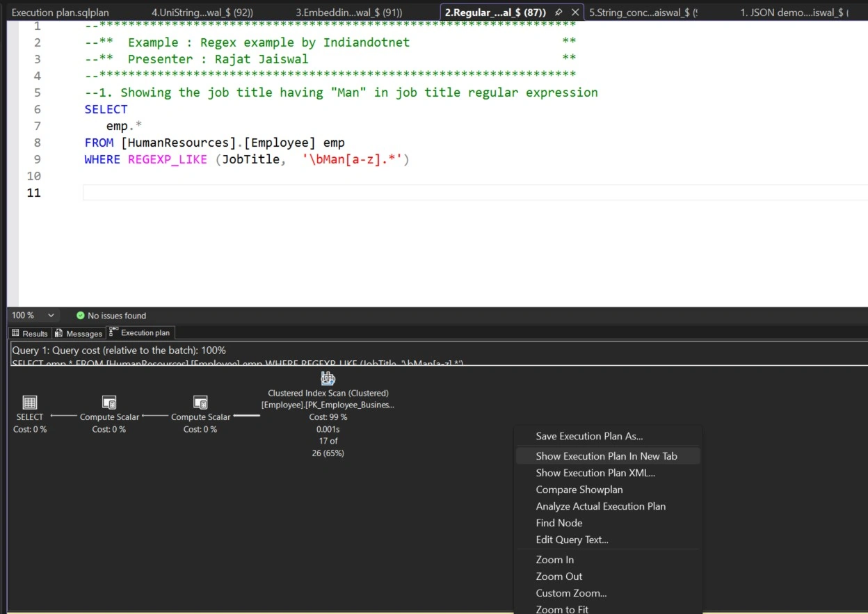Select the Compute Scalar node beside Index Scan

(x=200, y=402)
